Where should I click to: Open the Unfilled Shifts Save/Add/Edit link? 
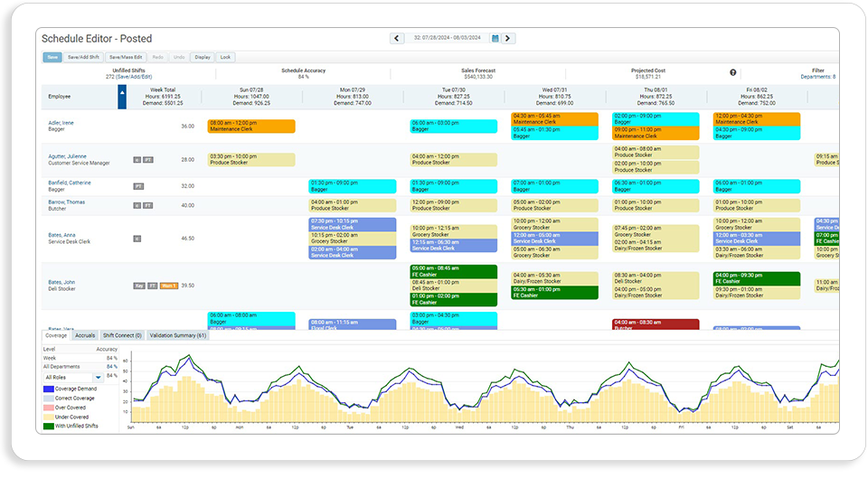(134, 77)
